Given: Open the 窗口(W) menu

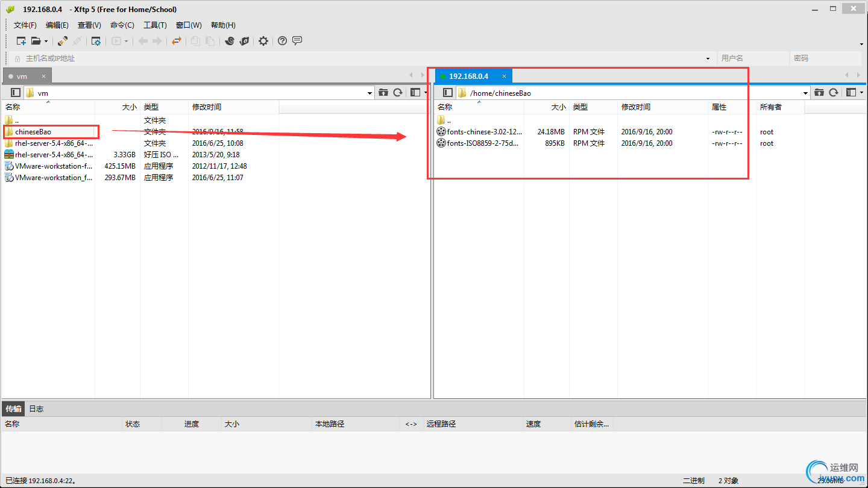Looking at the screenshot, I should pos(189,25).
